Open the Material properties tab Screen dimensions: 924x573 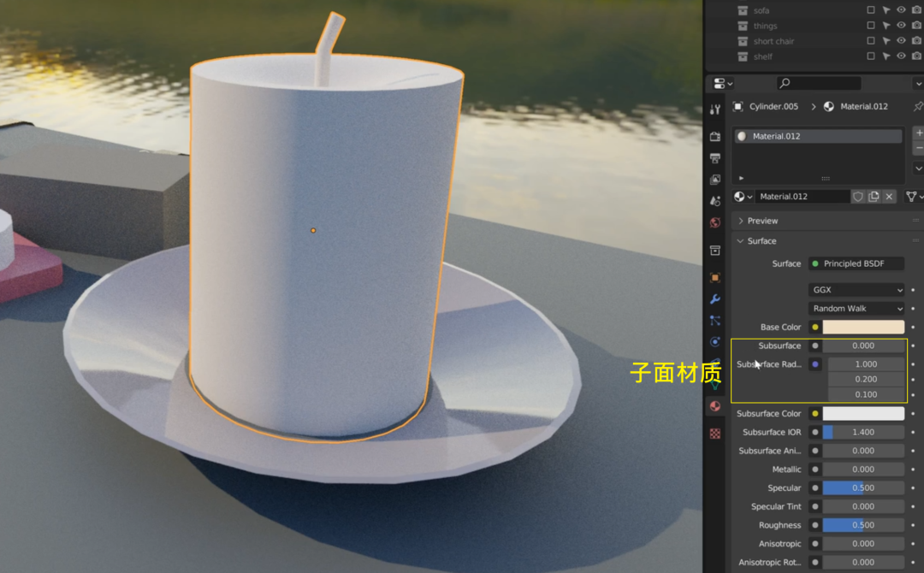[x=714, y=405]
